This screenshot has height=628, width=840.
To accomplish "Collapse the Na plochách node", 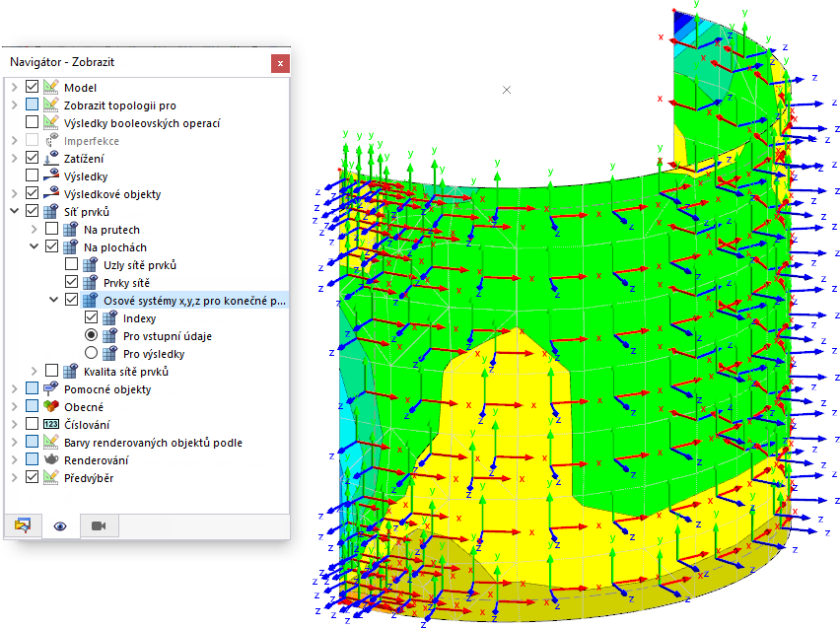I will coord(36,247).
